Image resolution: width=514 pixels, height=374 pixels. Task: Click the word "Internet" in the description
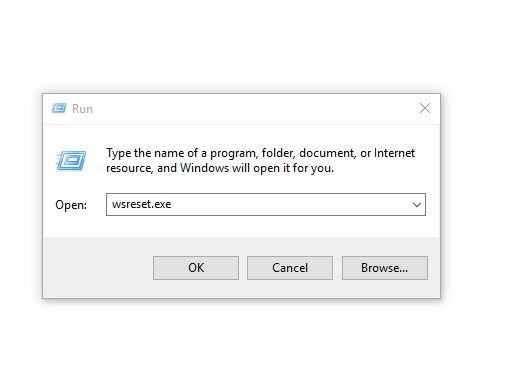pyautogui.click(x=394, y=153)
